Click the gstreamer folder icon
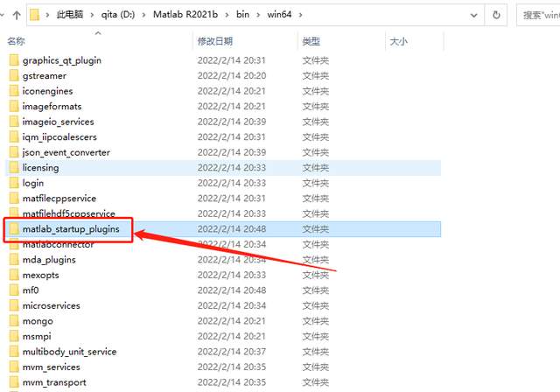 pyautogui.click(x=14, y=75)
